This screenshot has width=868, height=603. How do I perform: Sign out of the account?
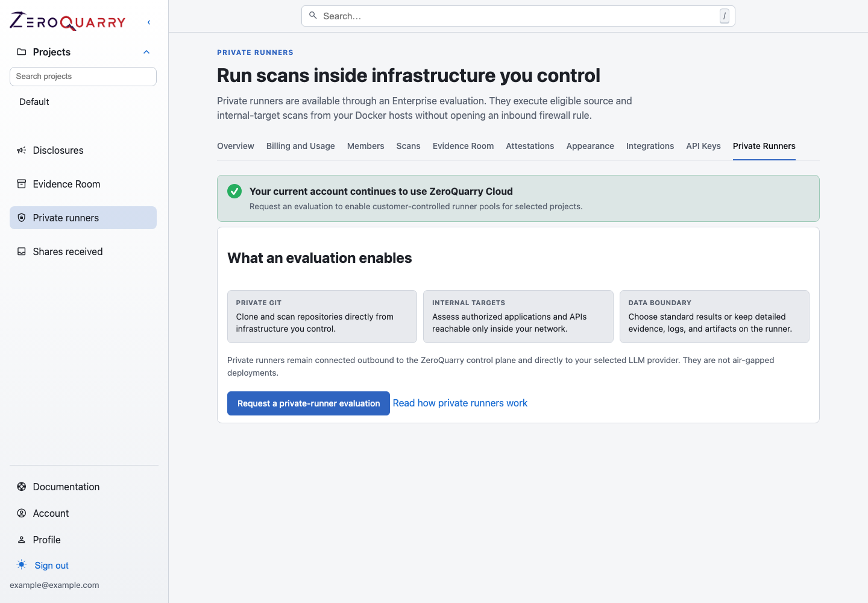52,566
